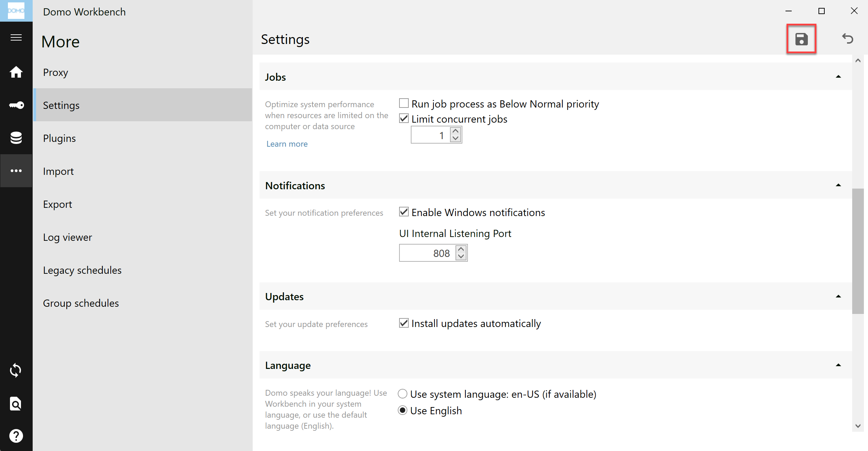Collapse the Notifications section
The width and height of the screenshot is (868, 451).
click(x=838, y=185)
